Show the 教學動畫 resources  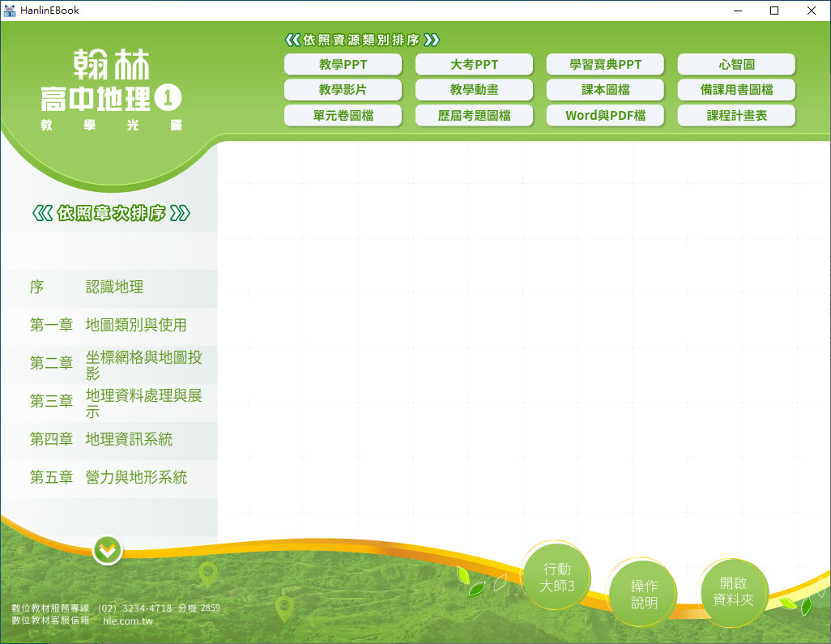point(474,90)
